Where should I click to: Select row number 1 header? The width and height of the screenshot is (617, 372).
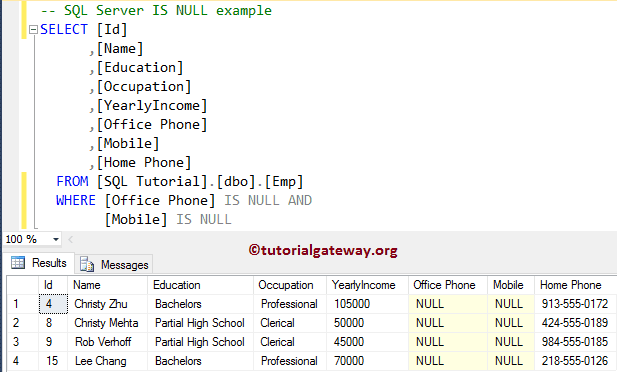[x=23, y=304]
